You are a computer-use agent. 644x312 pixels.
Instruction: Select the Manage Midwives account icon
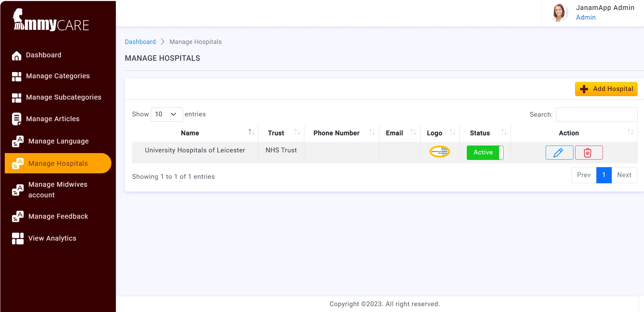(17, 189)
